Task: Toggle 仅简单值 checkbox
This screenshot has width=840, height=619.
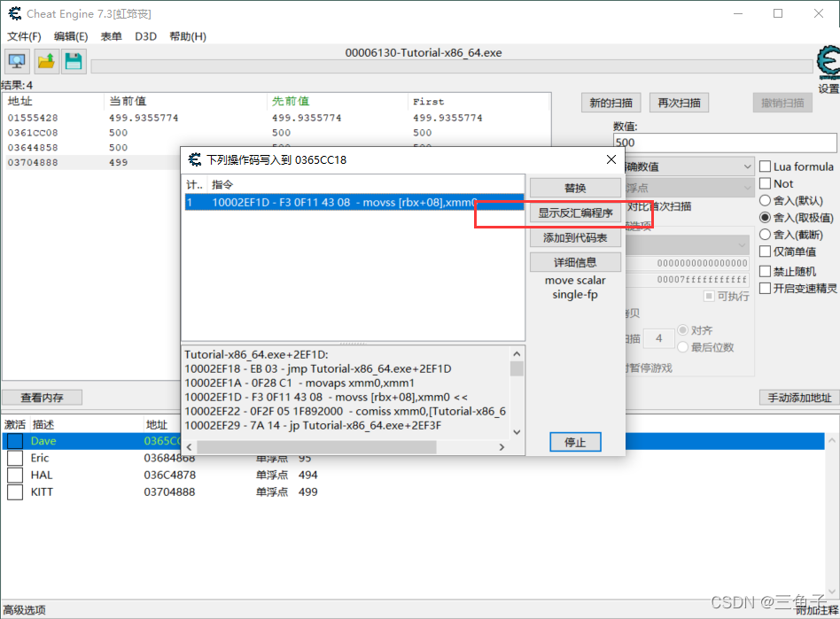Action: [766, 251]
